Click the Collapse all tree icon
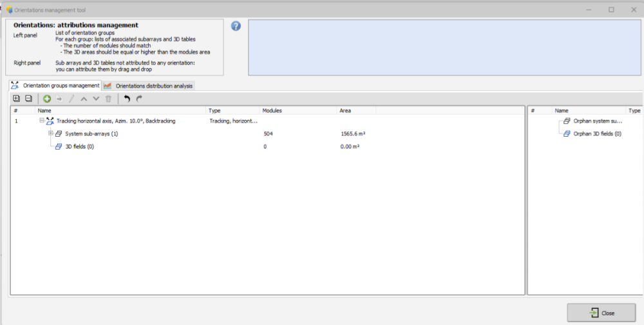 coord(28,99)
